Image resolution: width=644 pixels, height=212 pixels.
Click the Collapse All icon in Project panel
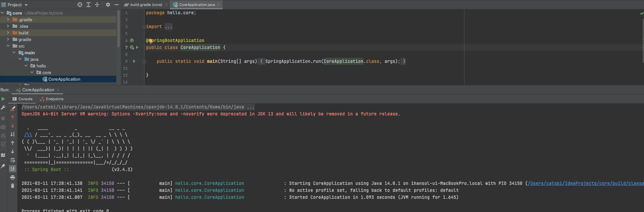point(97,5)
